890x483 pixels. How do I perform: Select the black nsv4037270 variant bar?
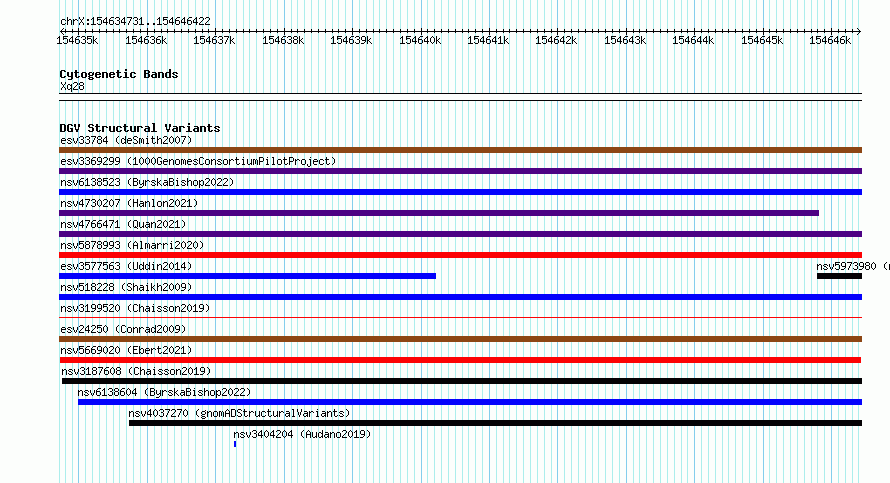tap(496, 423)
